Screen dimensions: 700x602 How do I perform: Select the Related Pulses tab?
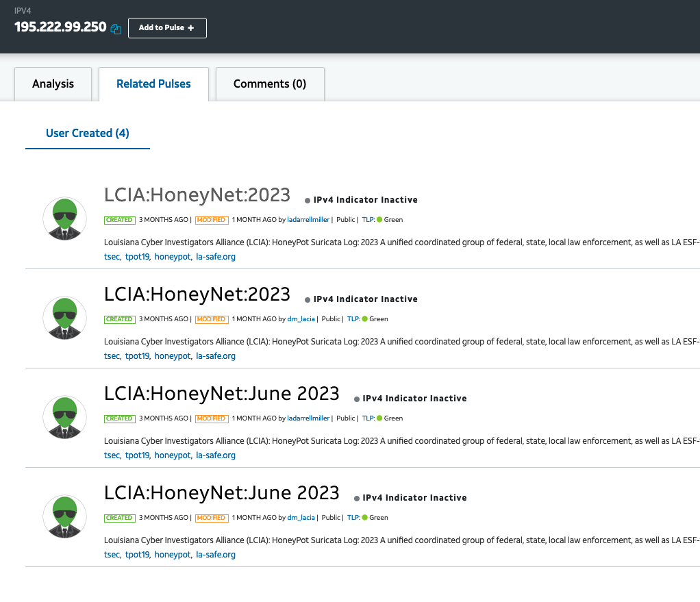153,84
